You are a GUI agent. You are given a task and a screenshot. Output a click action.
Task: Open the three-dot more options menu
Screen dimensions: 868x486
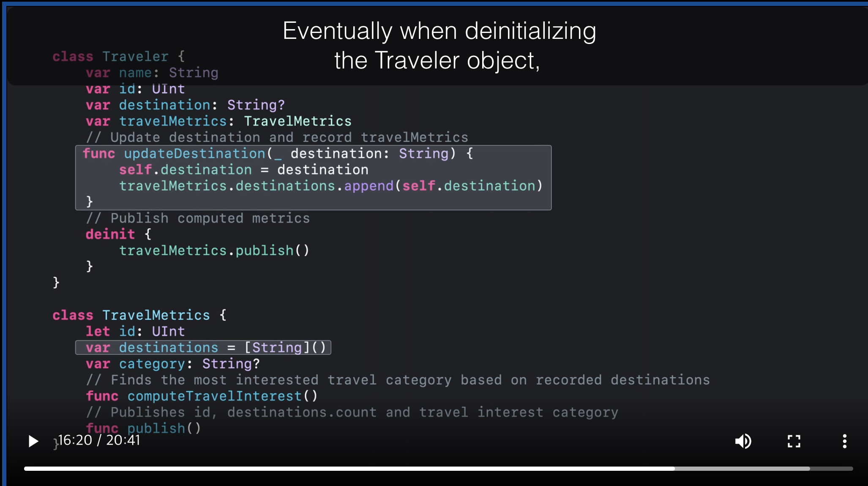(x=844, y=441)
